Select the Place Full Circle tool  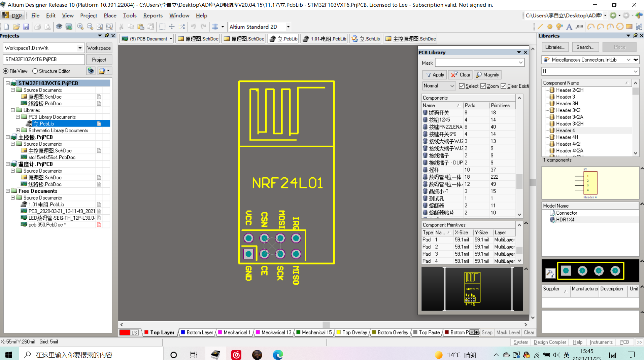(x=620, y=27)
